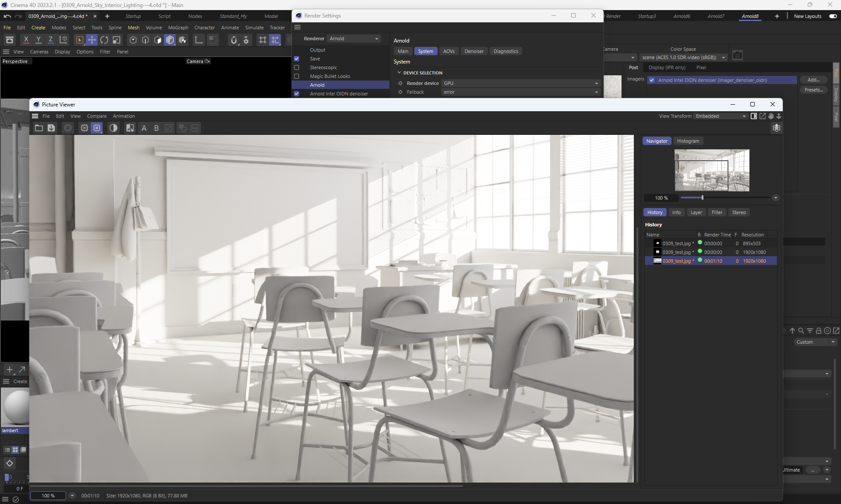Click the Add... imager button
841x504 pixels.
pyautogui.click(x=813, y=80)
